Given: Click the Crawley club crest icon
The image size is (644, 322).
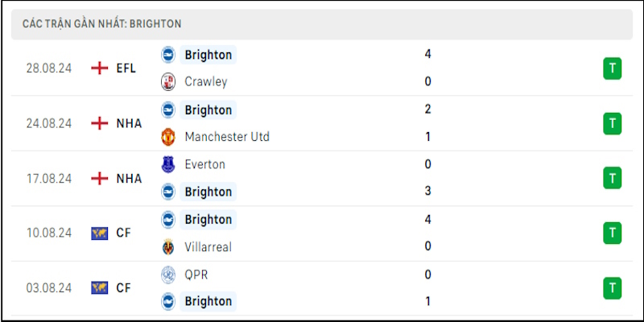Looking at the screenshot, I should (168, 81).
